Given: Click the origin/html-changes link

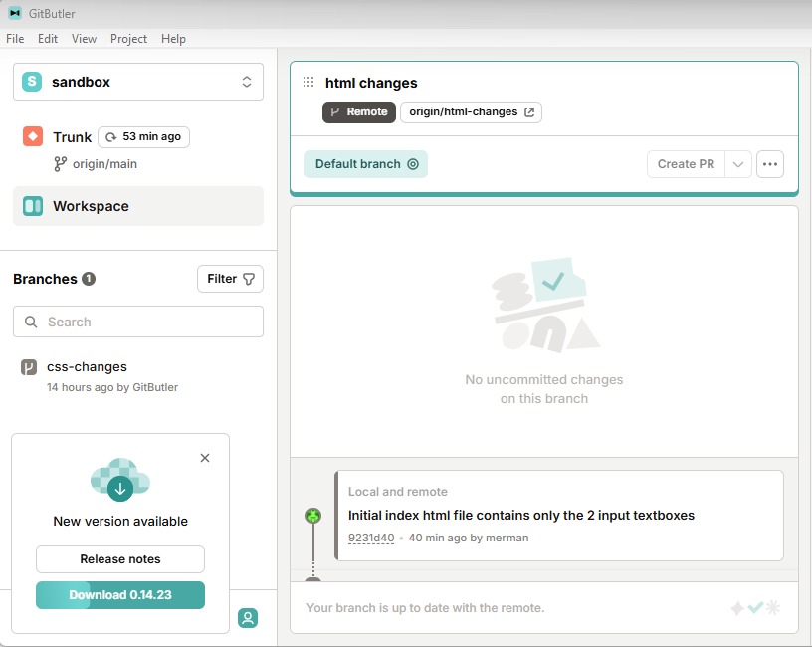Looking at the screenshot, I should [x=472, y=112].
